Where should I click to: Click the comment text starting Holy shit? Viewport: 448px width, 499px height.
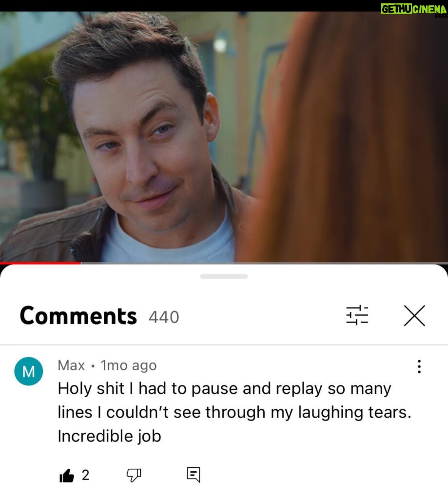[x=234, y=412]
